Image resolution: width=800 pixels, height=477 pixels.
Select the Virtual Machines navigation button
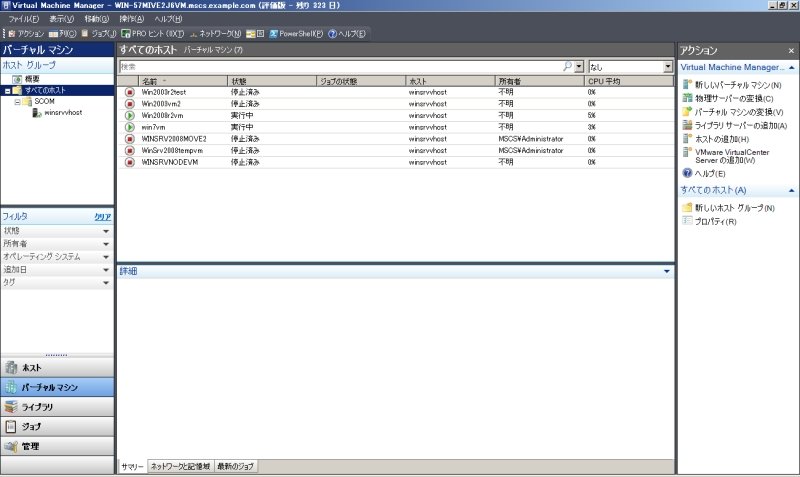click(57, 387)
